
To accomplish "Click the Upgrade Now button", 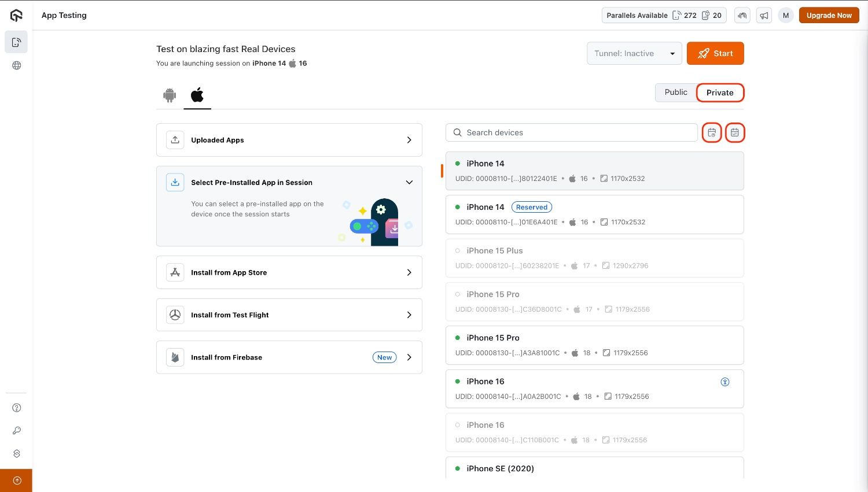I will coord(829,16).
